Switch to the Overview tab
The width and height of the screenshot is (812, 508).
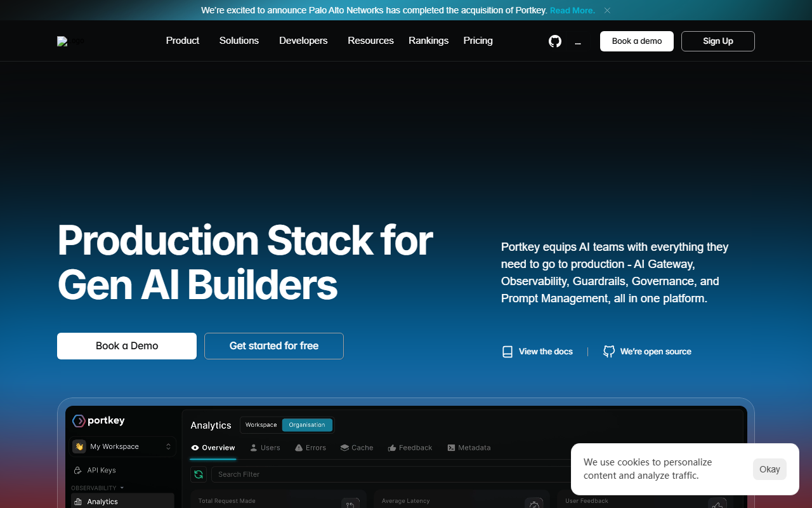(213, 448)
